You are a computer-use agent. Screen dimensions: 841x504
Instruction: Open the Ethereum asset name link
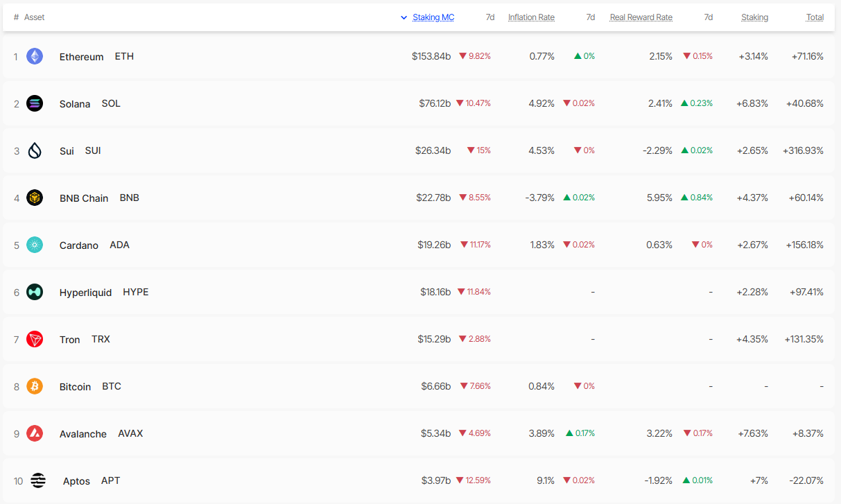tap(81, 57)
